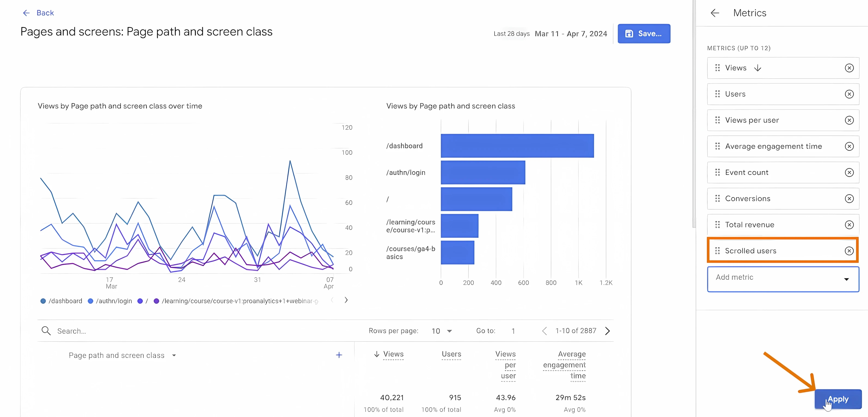
Task: Remove the Views metric
Action: [849, 68]
